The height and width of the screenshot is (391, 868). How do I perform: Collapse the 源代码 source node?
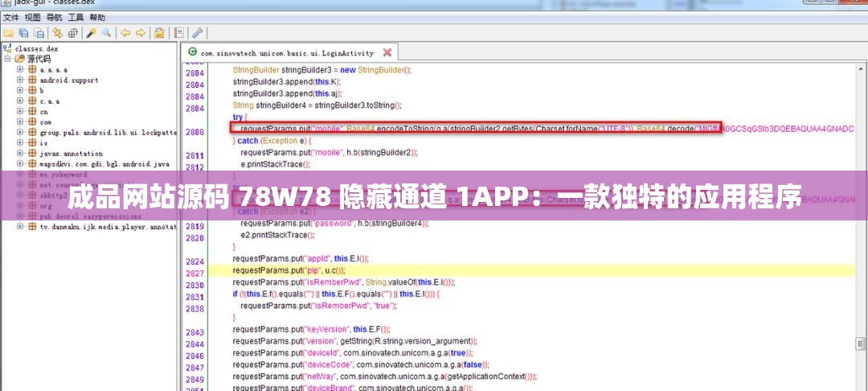click(x=8, y=59)
